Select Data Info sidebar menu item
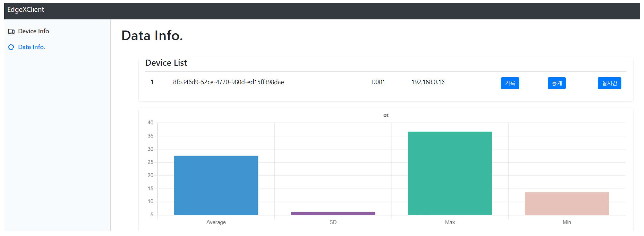The height and width of the screenshot is (236, 644). (x=31, y=47)
